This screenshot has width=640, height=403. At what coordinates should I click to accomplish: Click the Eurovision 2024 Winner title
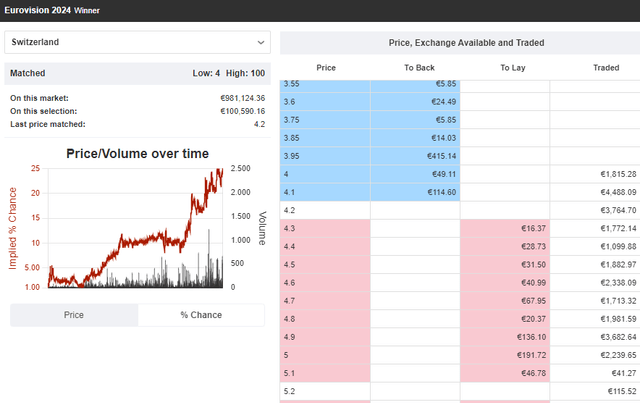point(58,10)
